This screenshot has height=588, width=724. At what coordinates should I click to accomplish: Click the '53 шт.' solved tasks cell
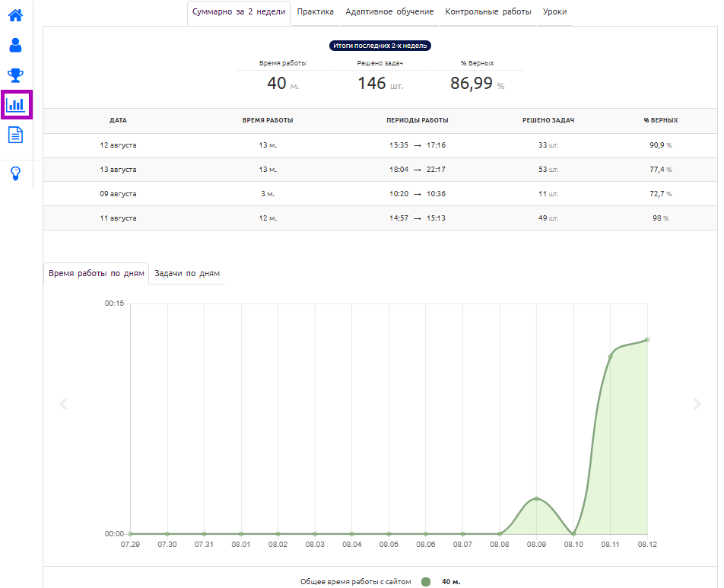[x=548, y=170]
